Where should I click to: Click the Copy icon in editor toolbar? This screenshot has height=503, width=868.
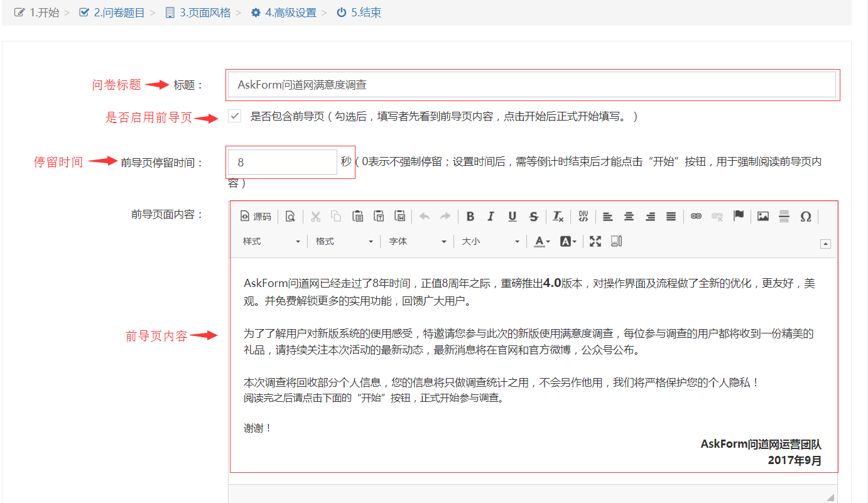tap(337, 217)
